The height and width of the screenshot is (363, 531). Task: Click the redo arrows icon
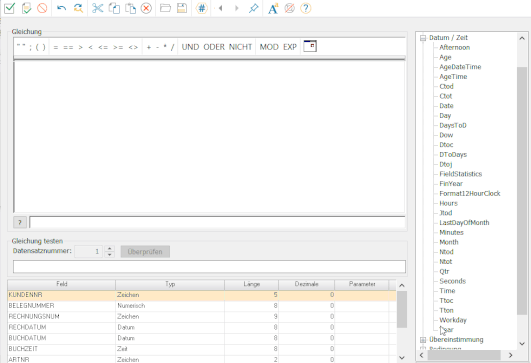point(78,8)
